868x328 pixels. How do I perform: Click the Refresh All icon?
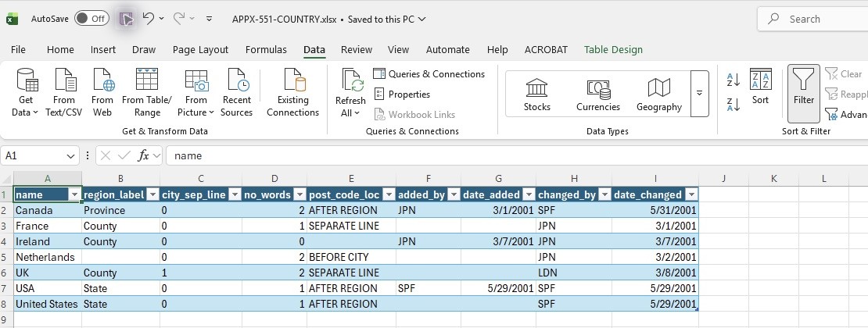point(351,80)
